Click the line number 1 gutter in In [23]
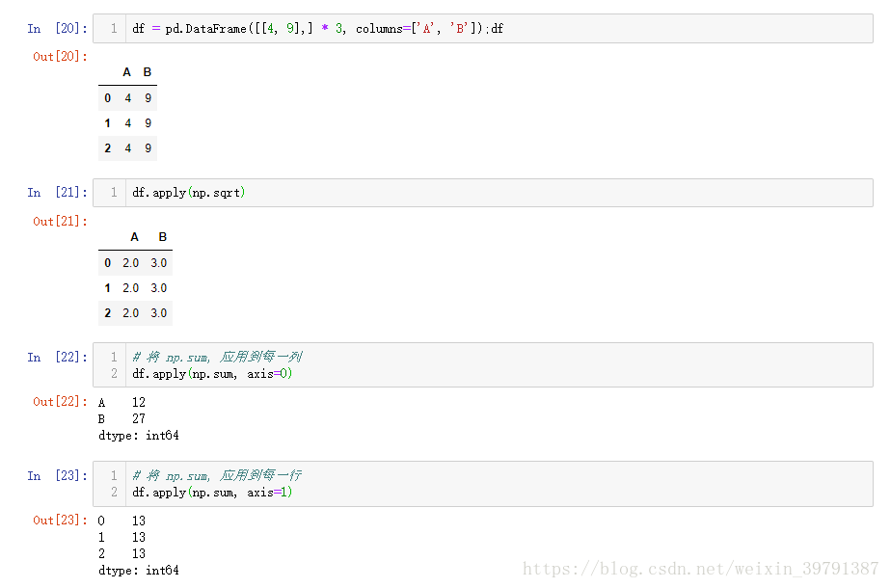The width and height of the screenshot is (890, 588). click(114, 476)
